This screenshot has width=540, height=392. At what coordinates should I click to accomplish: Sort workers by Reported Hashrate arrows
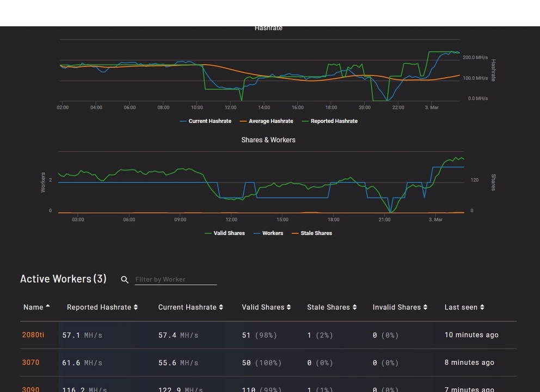(136, 307)
